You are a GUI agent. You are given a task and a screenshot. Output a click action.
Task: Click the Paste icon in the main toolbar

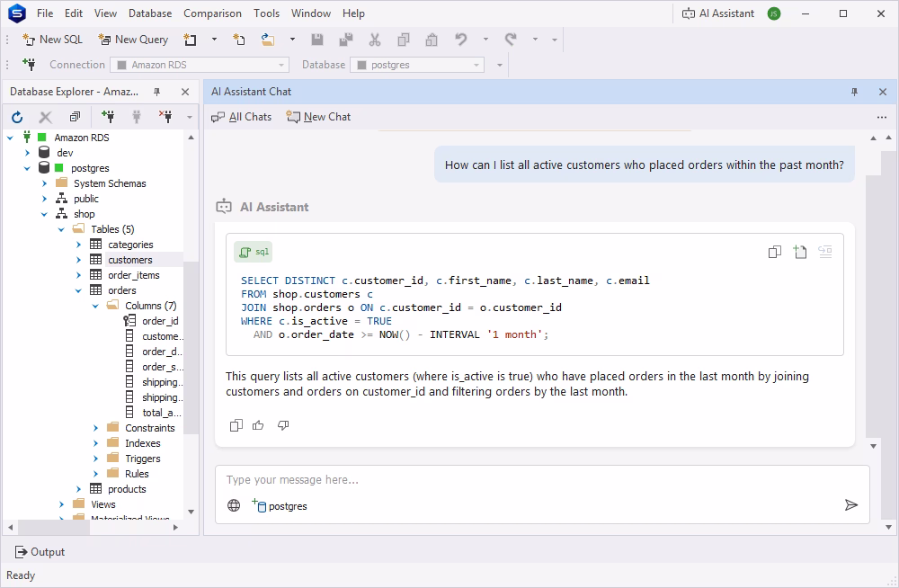click(x=432, y=40)
